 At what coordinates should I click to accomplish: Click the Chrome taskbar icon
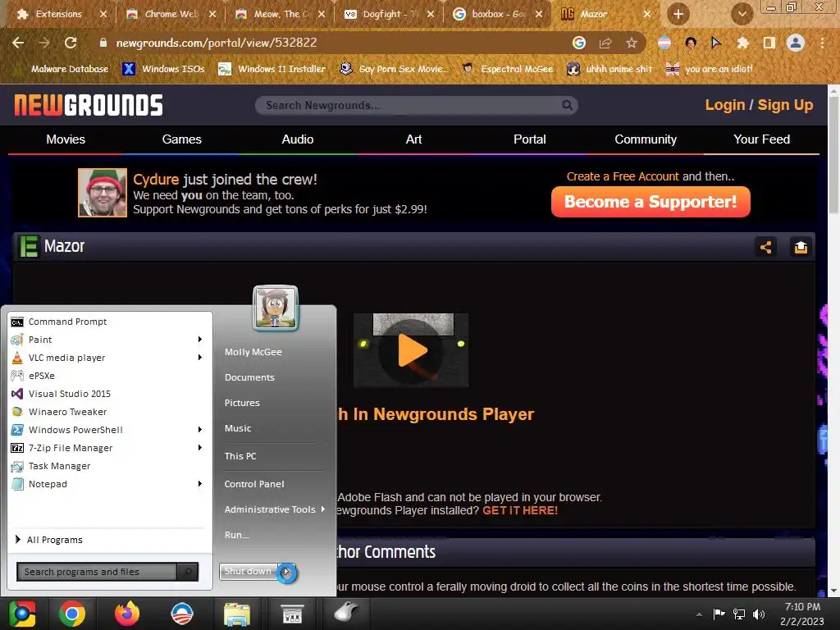[x=72, y=614]
